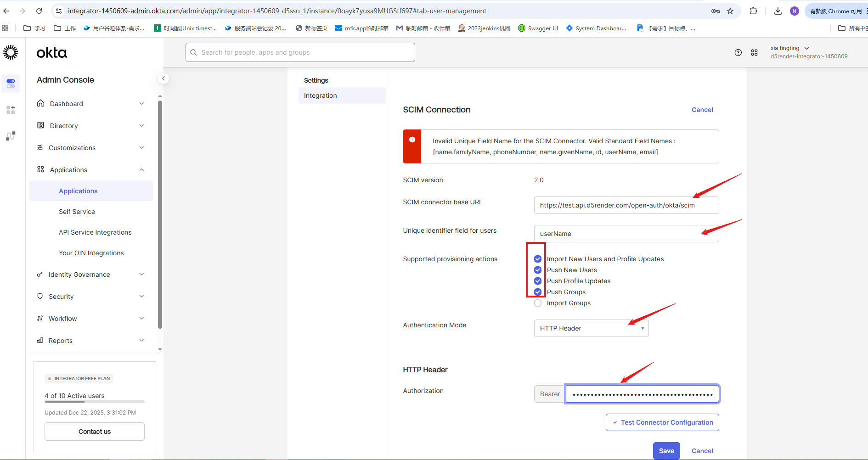Image resolution: width=868 pixels, height=460 pixels.
Task: Open API Service Integrations in sidebar
Action: [x=95, y=232]
